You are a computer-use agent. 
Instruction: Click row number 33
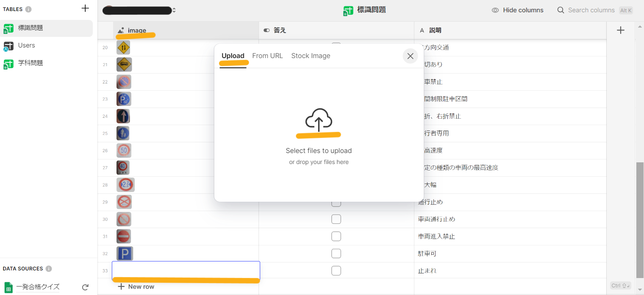pos(105,270)
